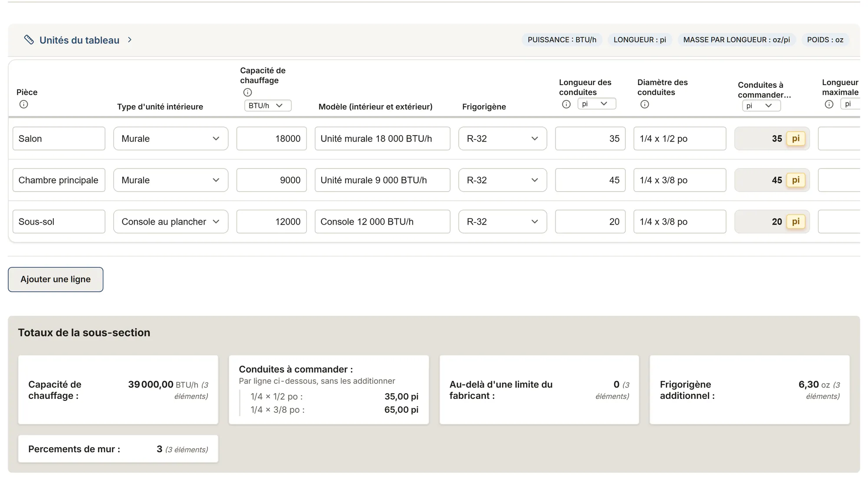Open R-32 refrigerant dropdown in Chambre principale row

click(503, 180)
